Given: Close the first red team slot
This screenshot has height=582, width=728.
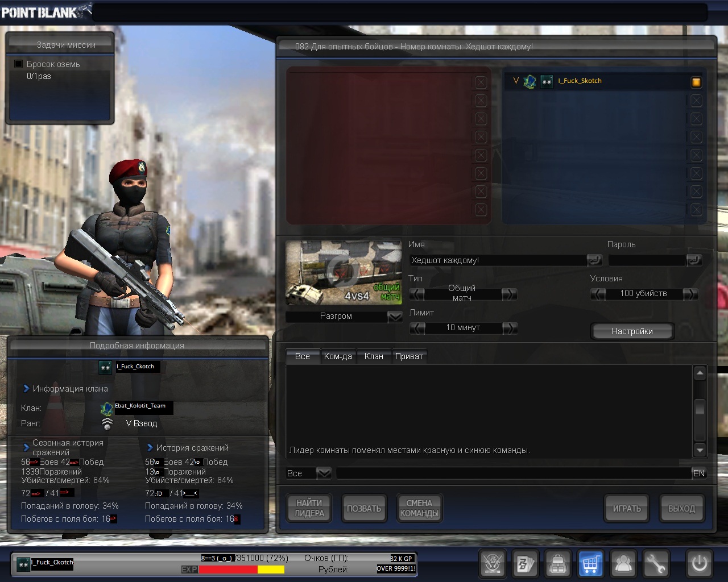Looking at the screenshot, I should click(x=481, y=82).
